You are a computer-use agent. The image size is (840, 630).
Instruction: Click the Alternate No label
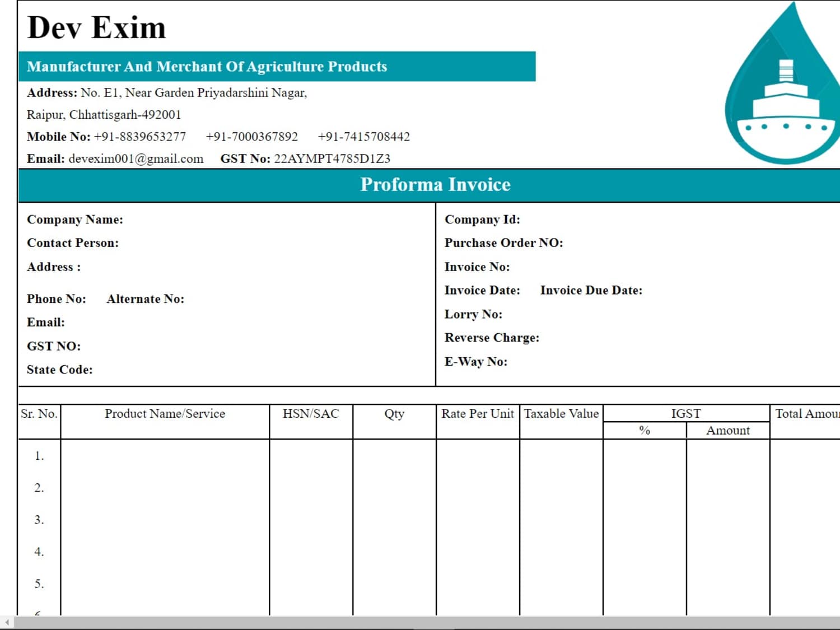pyautogui.click(x=146, y=299)
